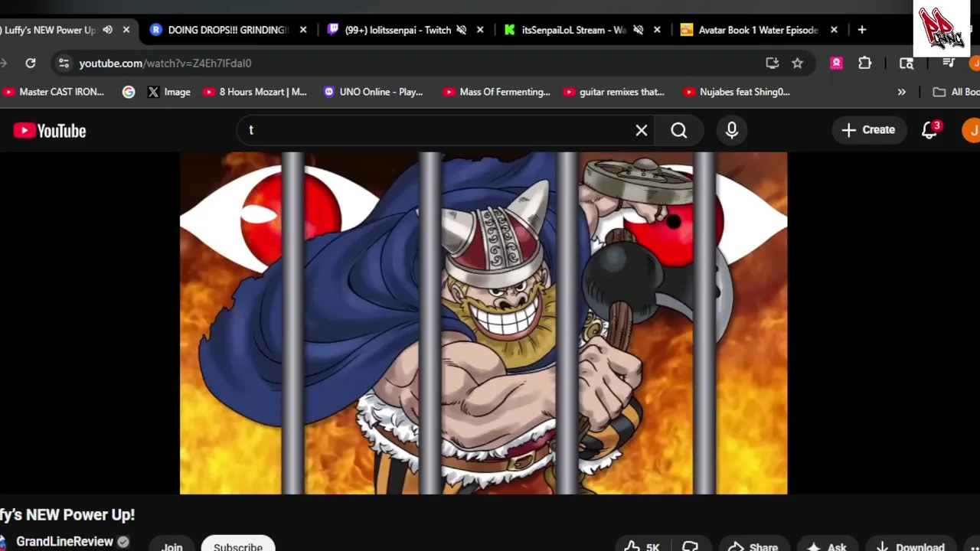Click the video title Luffy's NEW Power Up!
Viewport: 980px width, 551px height.
67,515
